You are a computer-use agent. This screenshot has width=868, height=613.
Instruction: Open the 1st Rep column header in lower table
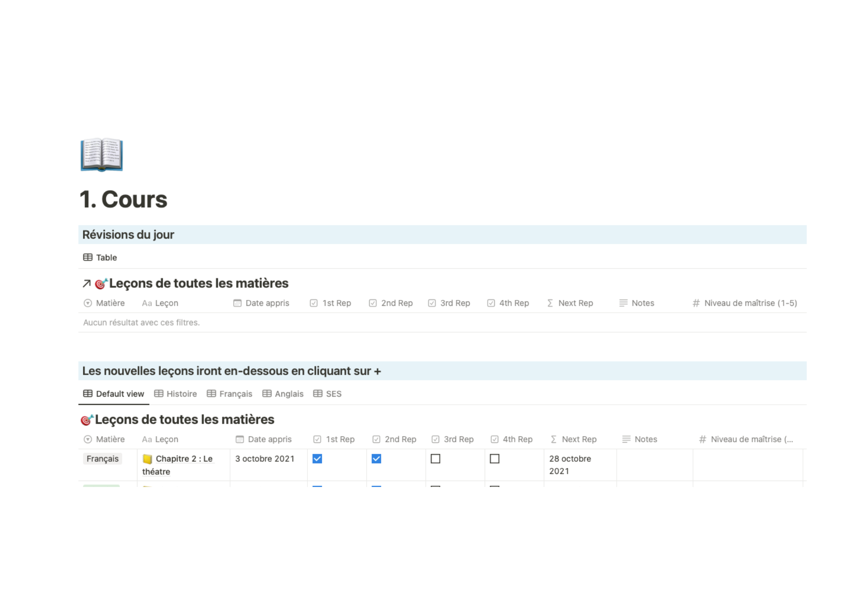[x=334, y=440]
